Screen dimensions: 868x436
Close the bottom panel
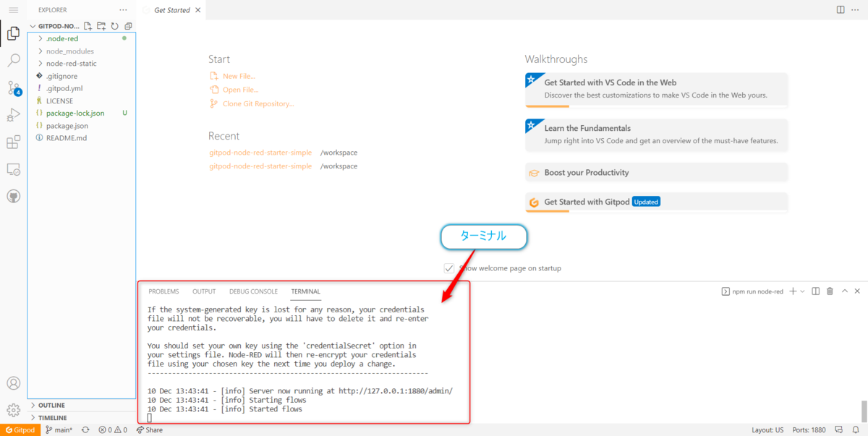click(x=857, y=291)
